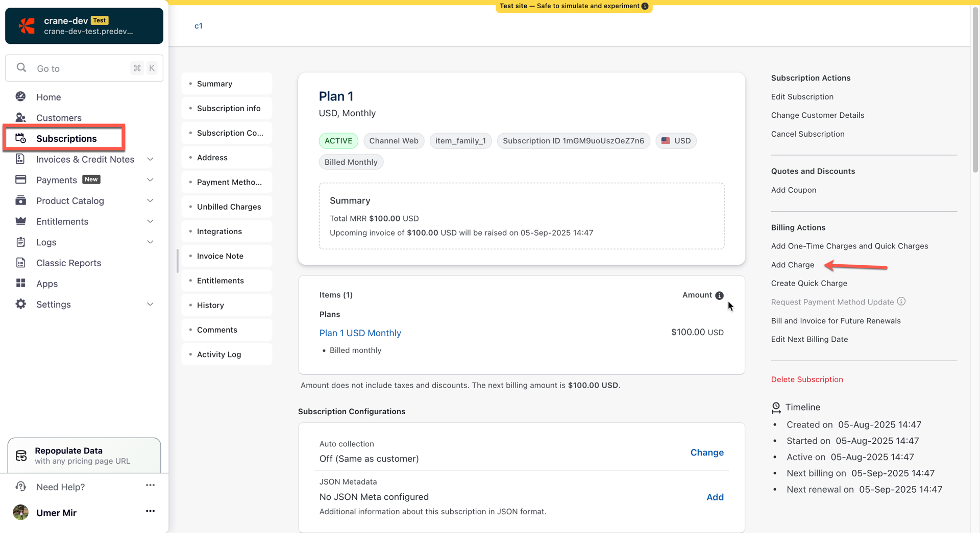Click the Home dashboard icon

[x=20, y=97]
